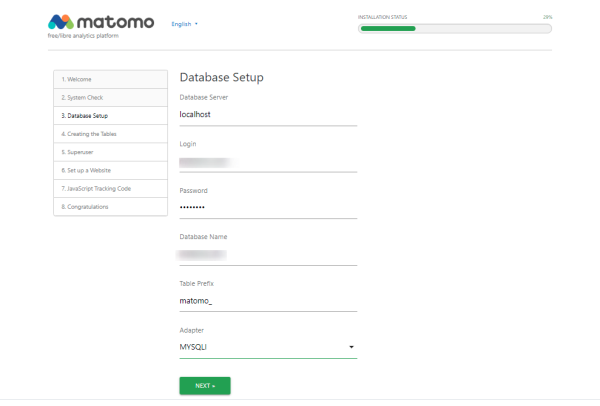Select the JavaScript Tracking Code step

(x=110, y=188)
